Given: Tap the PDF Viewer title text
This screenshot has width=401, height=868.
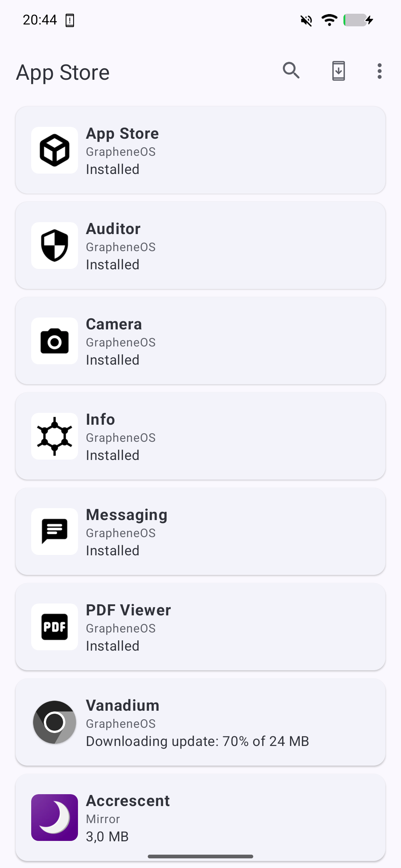Looking at the screenshot, I should click(128, 610).
